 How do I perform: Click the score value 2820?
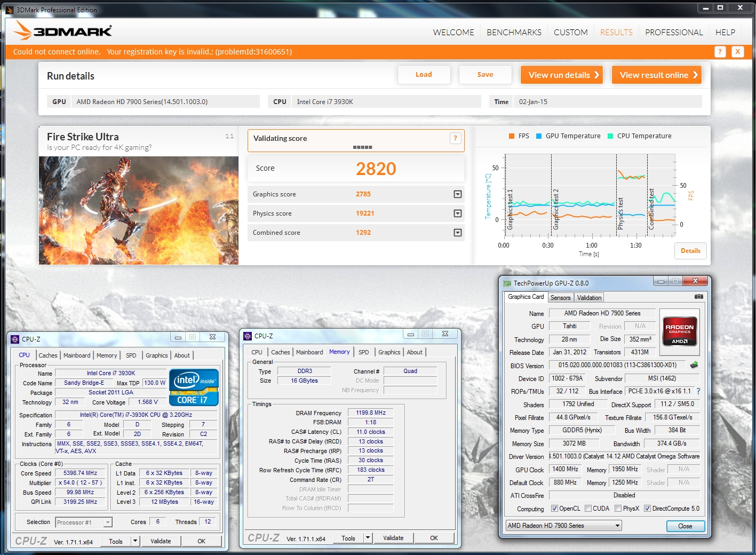click(376, 169)
